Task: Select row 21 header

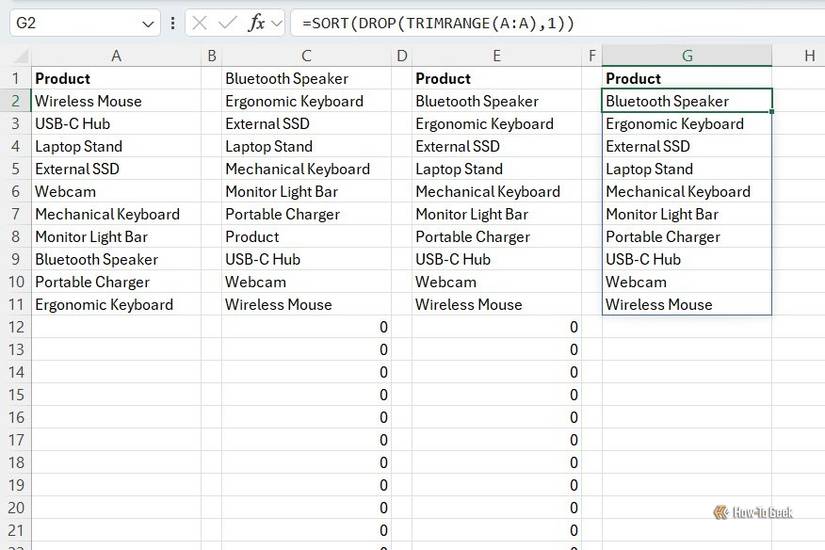Action: [16, 531]
